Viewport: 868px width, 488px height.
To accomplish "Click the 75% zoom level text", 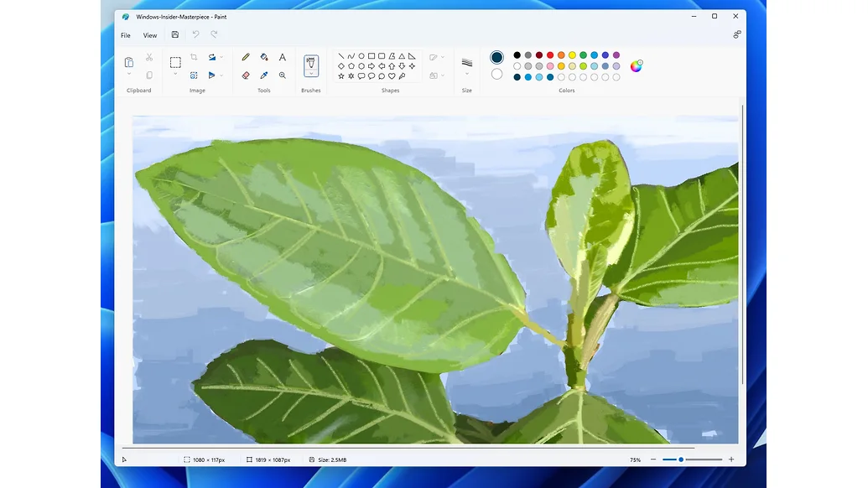I will point(635,459).
